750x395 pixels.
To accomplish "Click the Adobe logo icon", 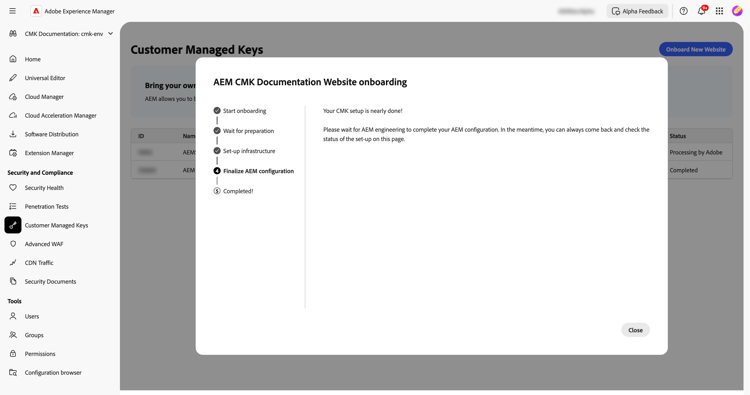I will tap(36, 11).
